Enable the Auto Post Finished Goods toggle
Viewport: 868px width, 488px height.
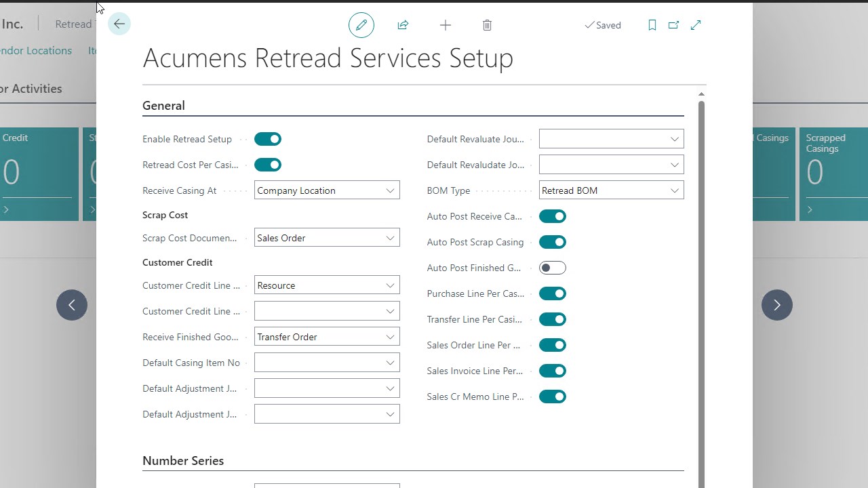coord(552,267)
